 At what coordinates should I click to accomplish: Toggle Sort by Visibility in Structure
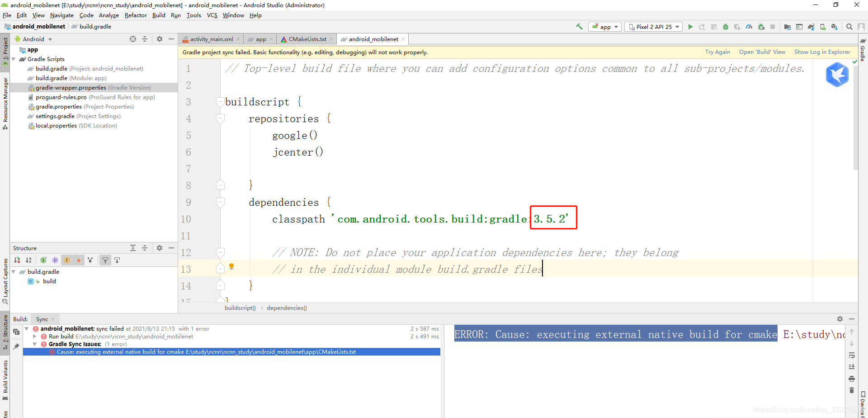[17, 260]
